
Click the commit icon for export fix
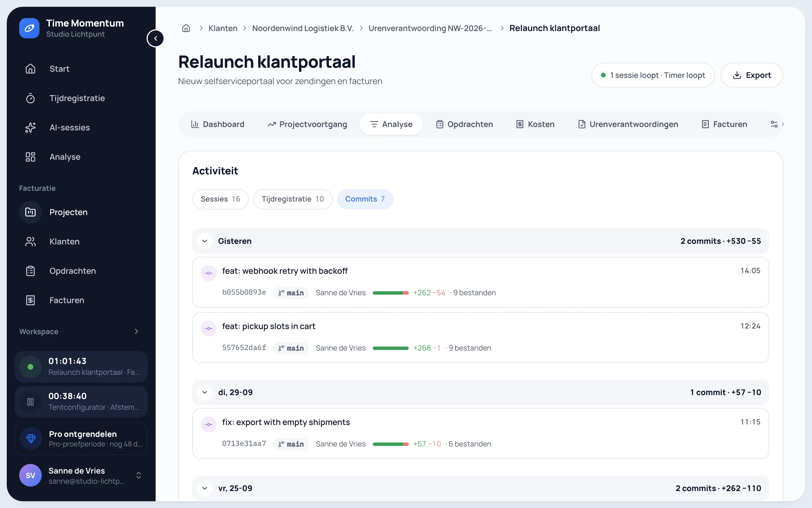[209, 424]
